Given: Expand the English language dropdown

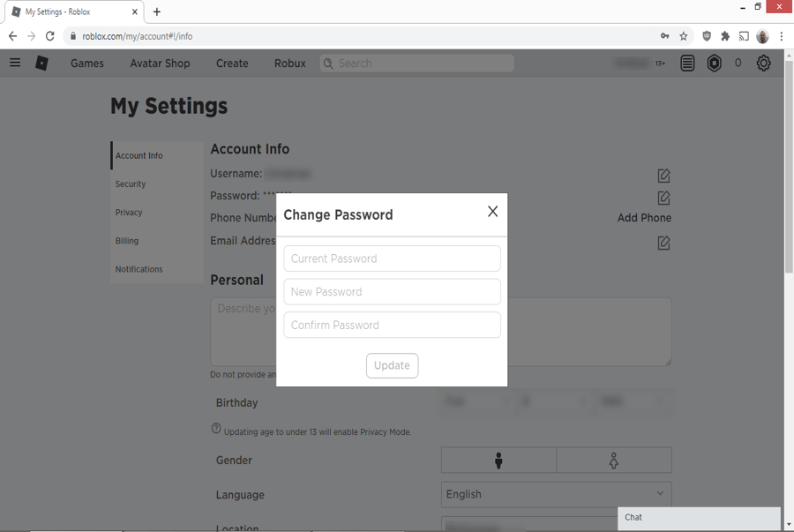Looking at the screenshot, I should (556, 494).
